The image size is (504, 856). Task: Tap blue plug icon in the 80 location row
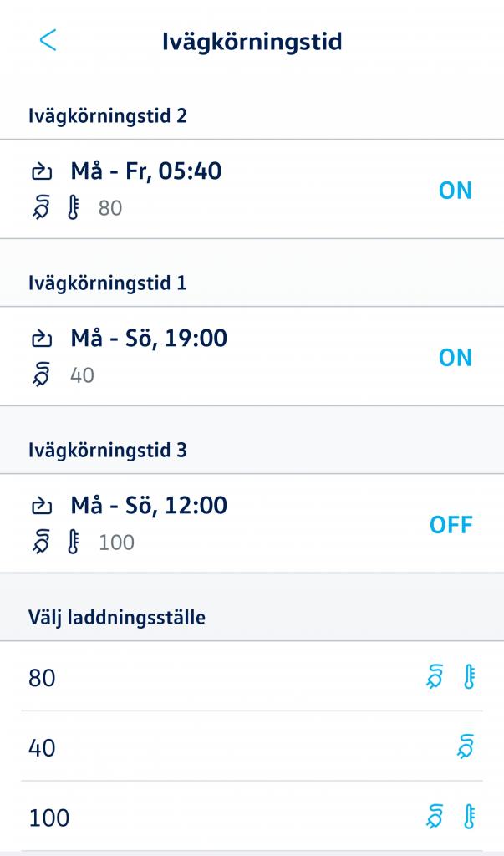point(435,677)
